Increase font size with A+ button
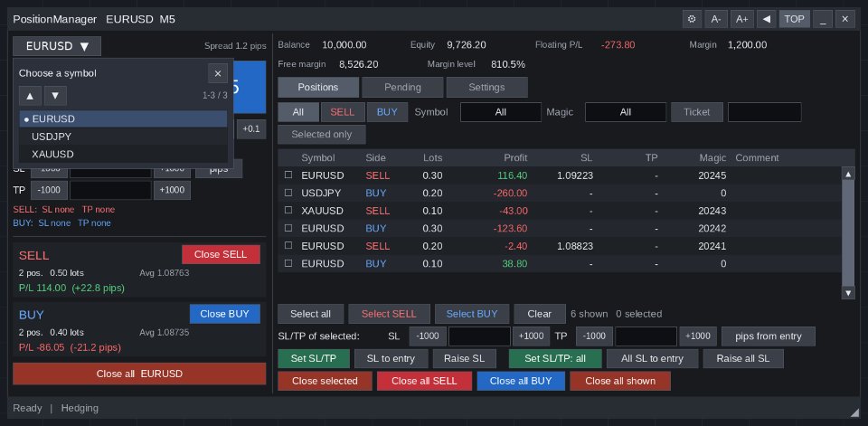Screen dimensions: 868x426 (741, 19)
